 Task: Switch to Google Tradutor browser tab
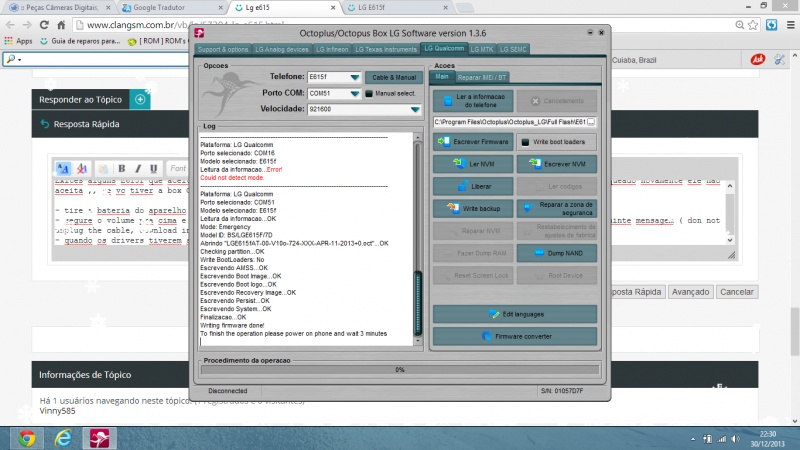[x=170, y=8]
